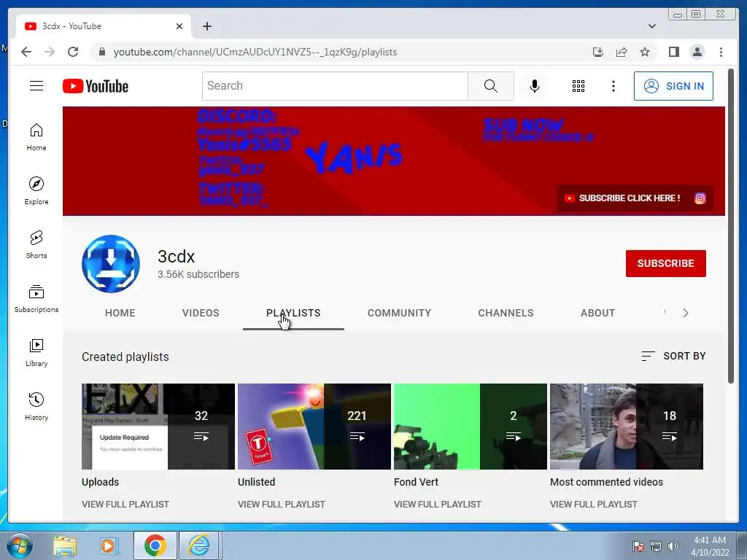Click the Action Center flag tray icon
Image resolution: width=747 pixels, height=560 pixels.
coord(638,546)
